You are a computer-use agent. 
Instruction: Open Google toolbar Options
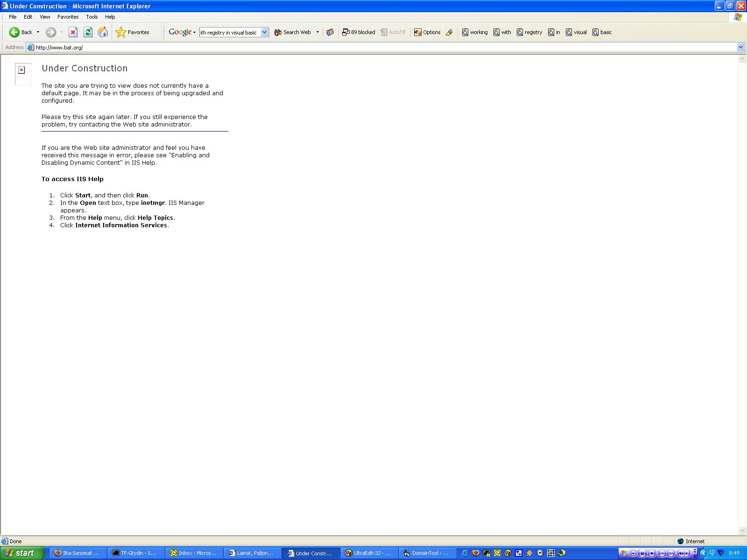[427, 32]
